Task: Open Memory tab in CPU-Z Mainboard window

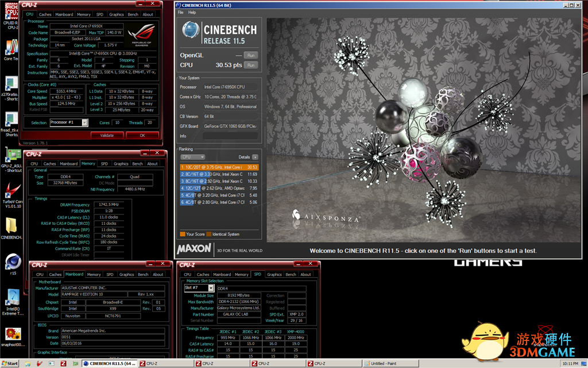Action: click(x=94, y=274)
